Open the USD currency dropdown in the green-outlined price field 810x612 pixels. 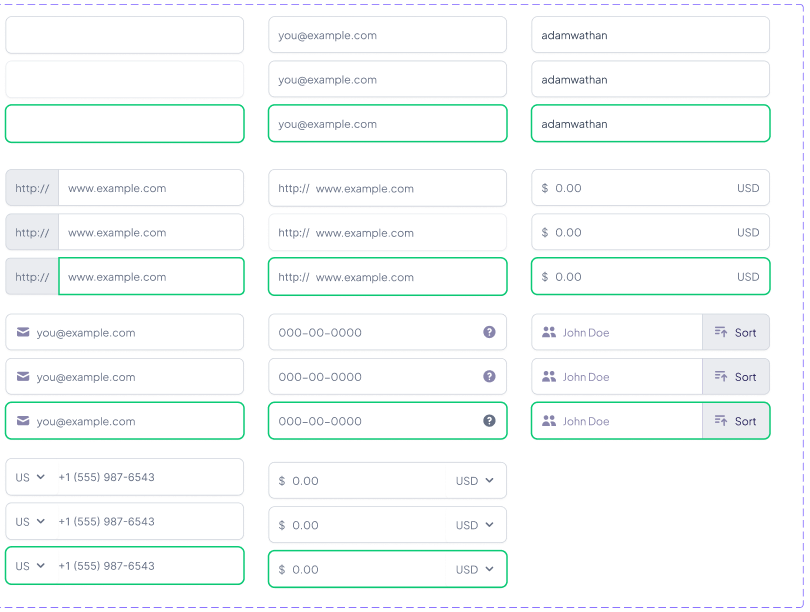point(474,569)
